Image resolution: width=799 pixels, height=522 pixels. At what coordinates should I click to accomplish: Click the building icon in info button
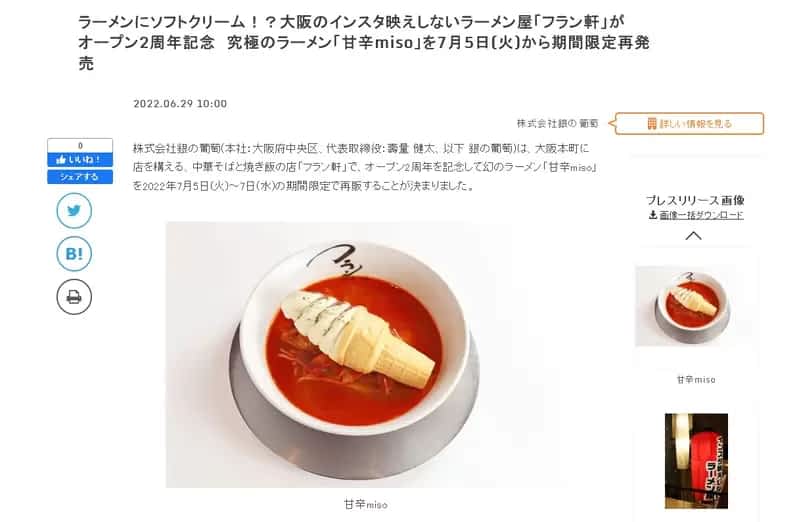[x=652, y=123]
